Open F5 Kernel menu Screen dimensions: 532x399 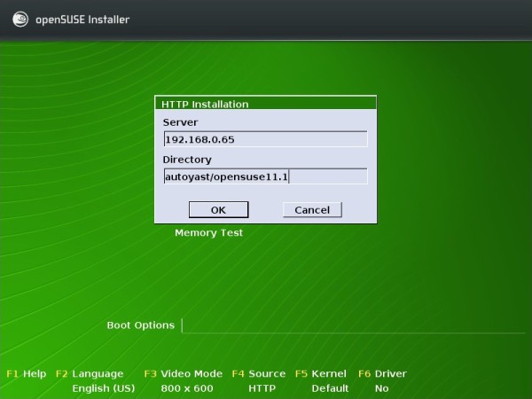pyautogui.click(x=321, y=374)
